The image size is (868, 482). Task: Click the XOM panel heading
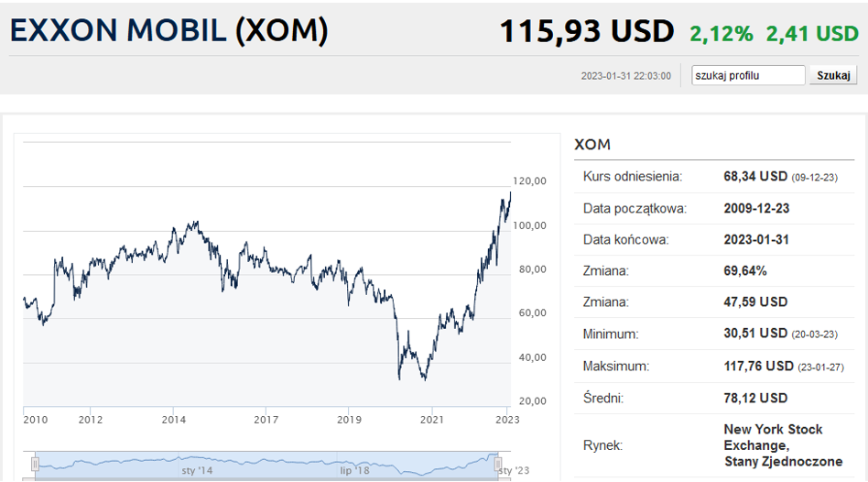[592, 145]
